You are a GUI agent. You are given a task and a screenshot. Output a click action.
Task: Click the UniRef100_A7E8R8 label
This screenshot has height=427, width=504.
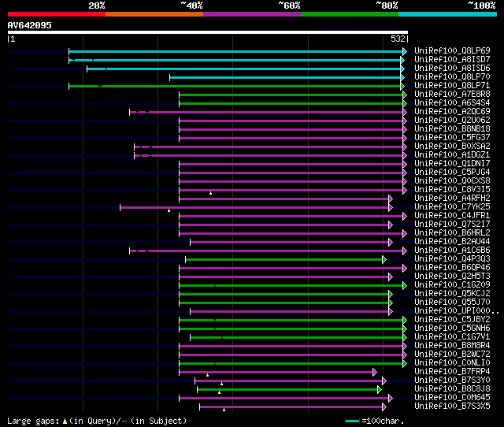pyautogui.click(x=452, y=95)
